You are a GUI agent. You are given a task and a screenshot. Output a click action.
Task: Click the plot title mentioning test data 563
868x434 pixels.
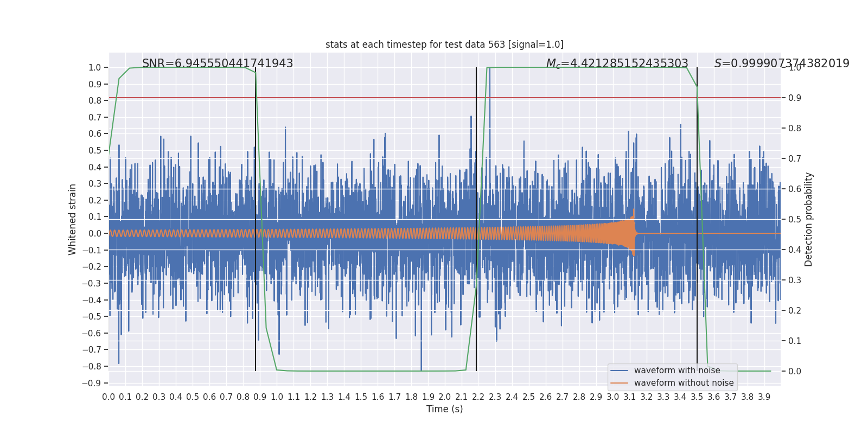click(x=444, y=44)
